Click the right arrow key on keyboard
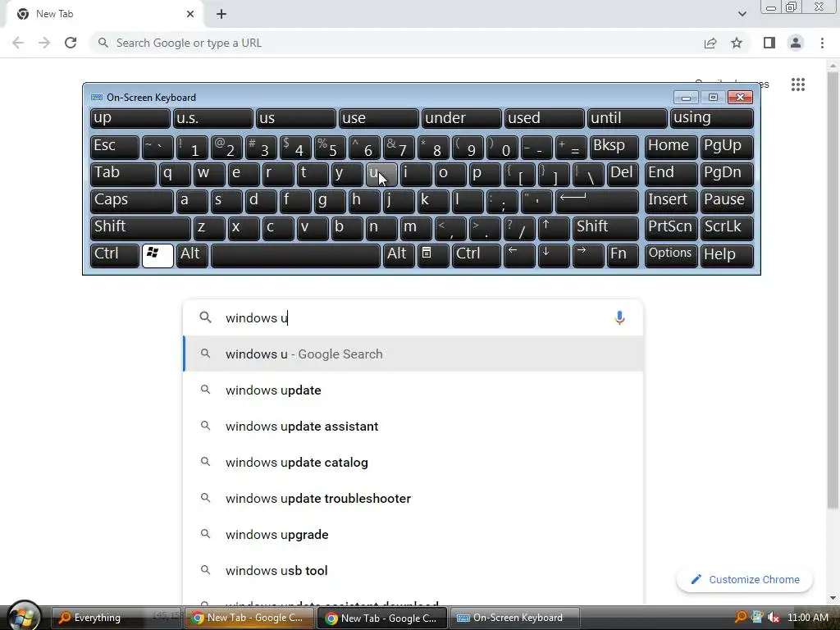The image size is (840, 630). (x=587, y=255)
